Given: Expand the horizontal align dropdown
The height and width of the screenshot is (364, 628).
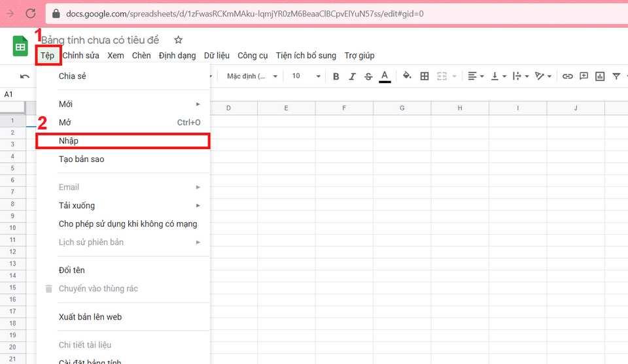Looking at the screenshot, I should (476, 76).
